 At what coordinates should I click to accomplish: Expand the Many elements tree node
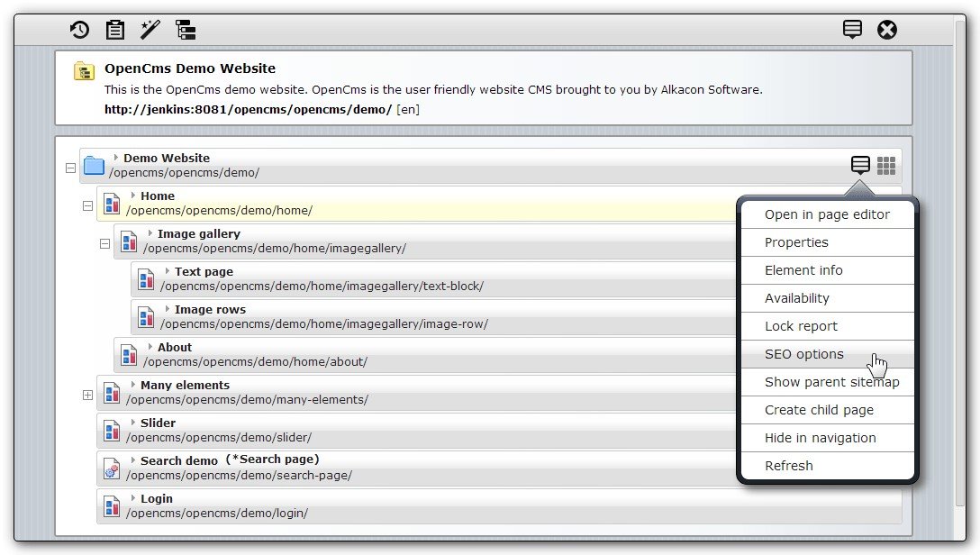click(87, 395)
